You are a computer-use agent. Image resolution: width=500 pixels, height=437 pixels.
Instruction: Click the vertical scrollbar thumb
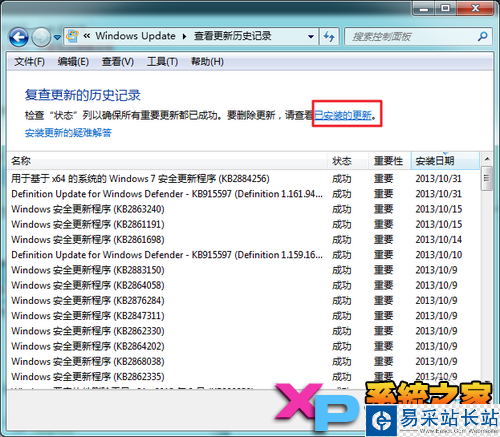(487, 178)
